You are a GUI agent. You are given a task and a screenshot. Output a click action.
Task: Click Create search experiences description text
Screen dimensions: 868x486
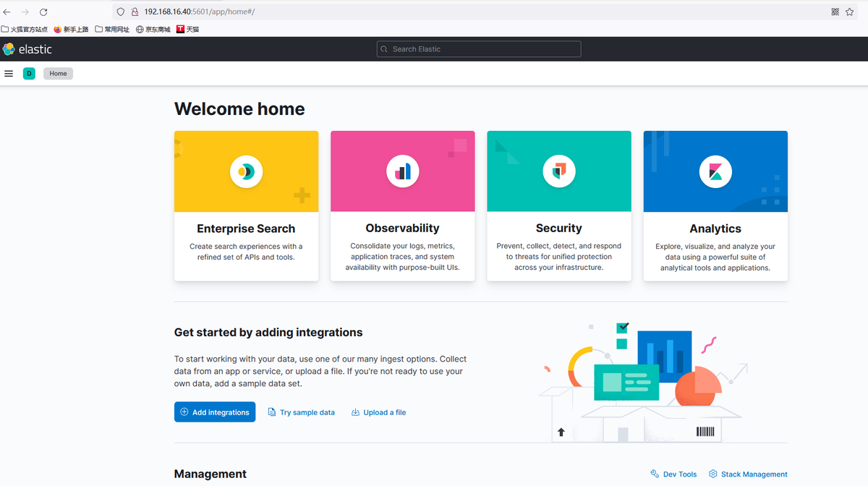(x=247, y=252)
